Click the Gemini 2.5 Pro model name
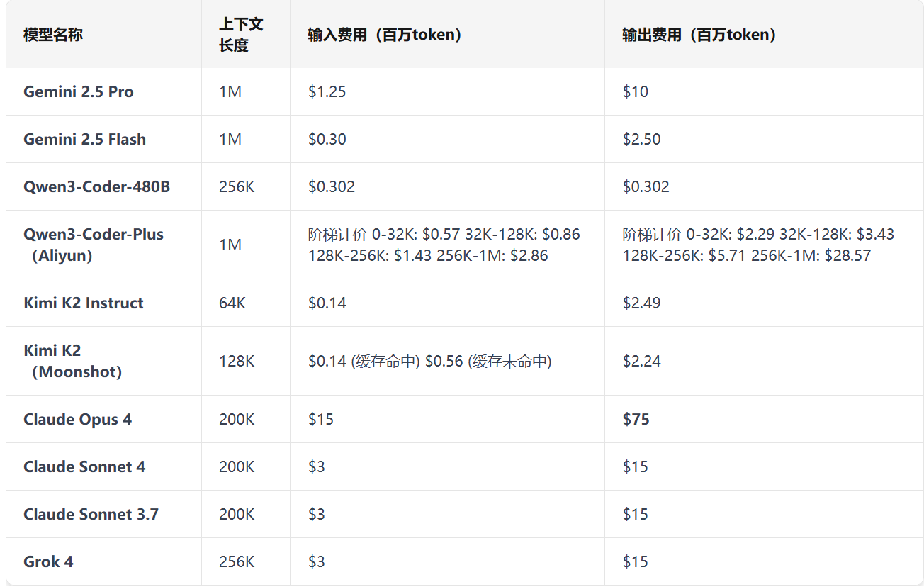Screen dimensions: 924x587 [77, 91]
